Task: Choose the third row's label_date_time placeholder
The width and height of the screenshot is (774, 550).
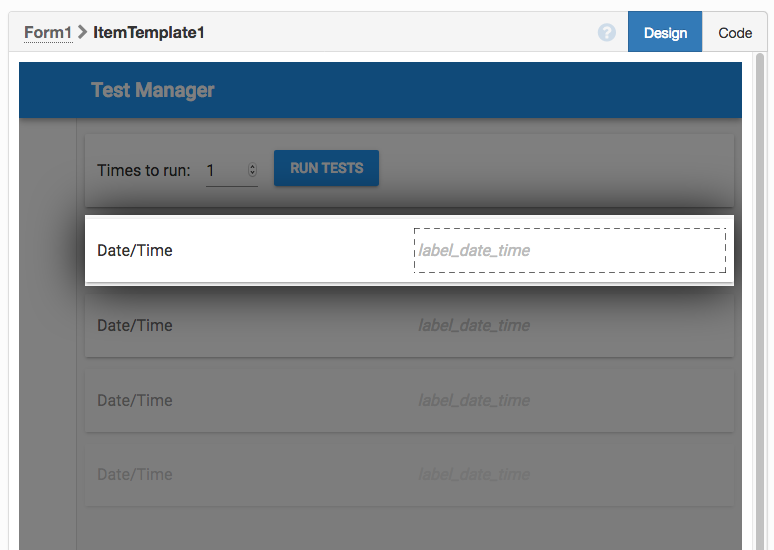Action: 474,400
